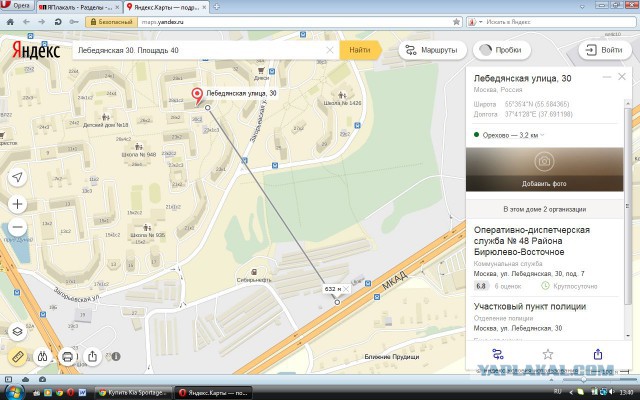
Task: Click the Школа № 948 map label
Action: pos(139,155)
